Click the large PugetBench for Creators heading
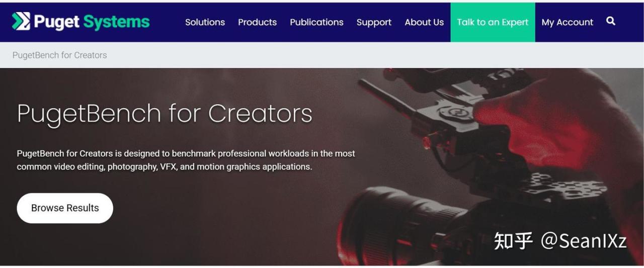The image size is (644, 268). [165, 113]
